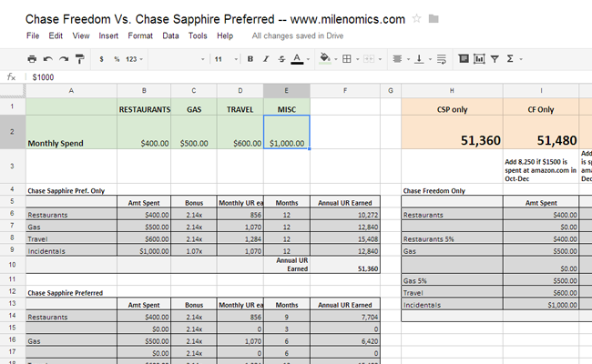Activate the Paint format tool

(x=79, y=59)
